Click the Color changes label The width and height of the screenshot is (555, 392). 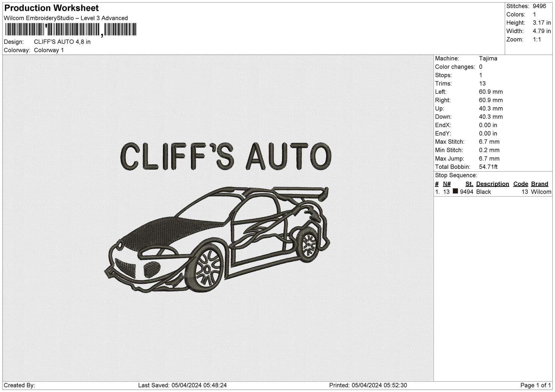click(x=455, y=67)
